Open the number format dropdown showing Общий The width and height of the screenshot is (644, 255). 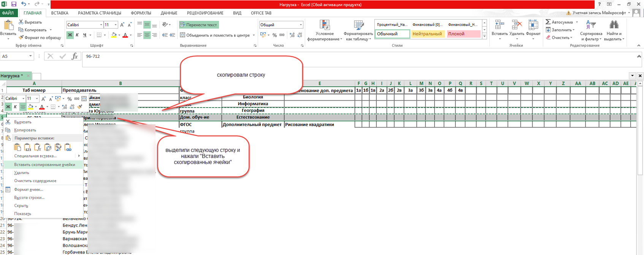tap(300, 25)
